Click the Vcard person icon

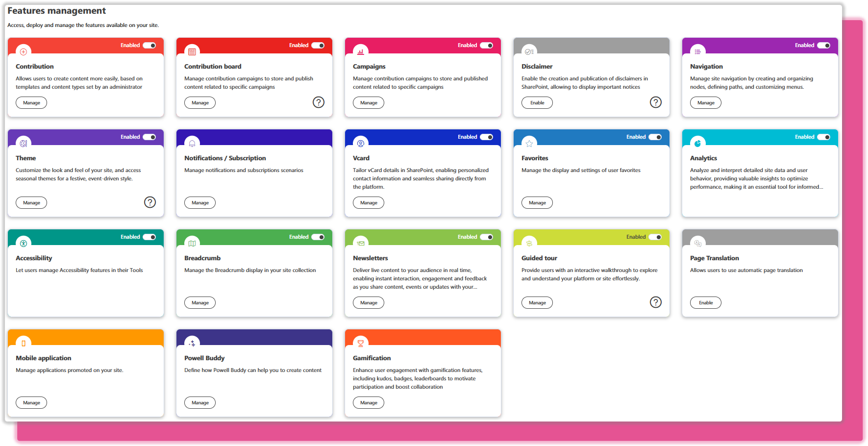click(x=361, y=143)
